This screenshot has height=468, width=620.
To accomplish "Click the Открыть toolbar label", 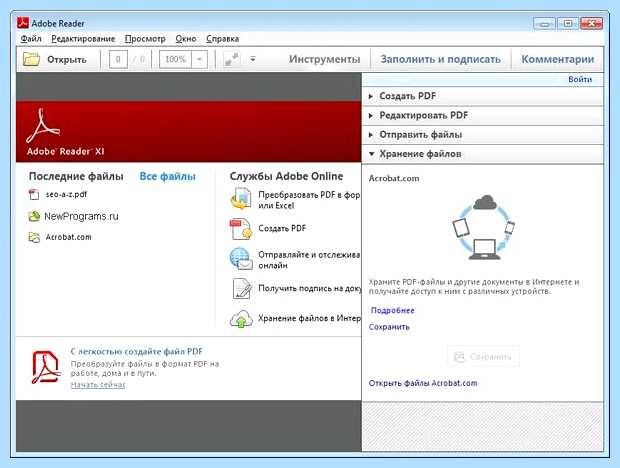I will coord(67,60).
